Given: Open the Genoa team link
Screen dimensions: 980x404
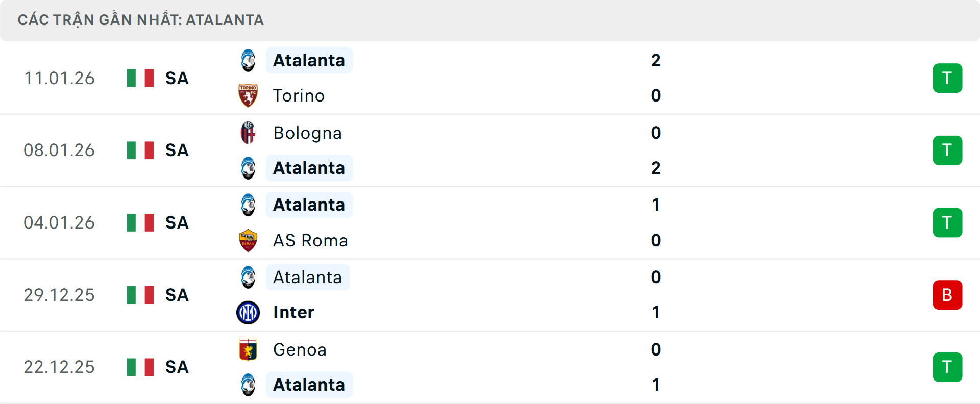Looking at the screenshot, I should tap(300, 349).
